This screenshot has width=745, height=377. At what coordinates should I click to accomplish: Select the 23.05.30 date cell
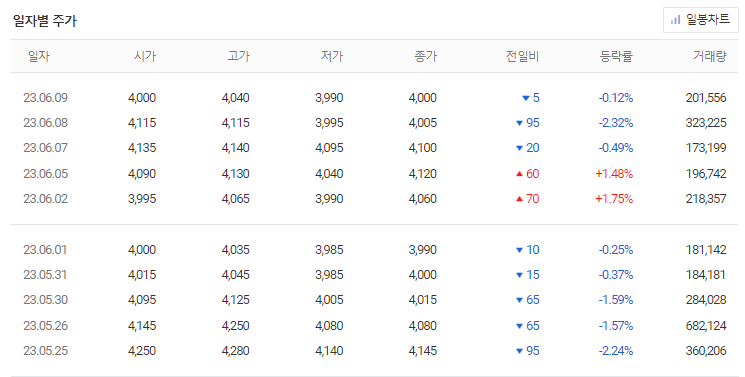pos(46,300)
